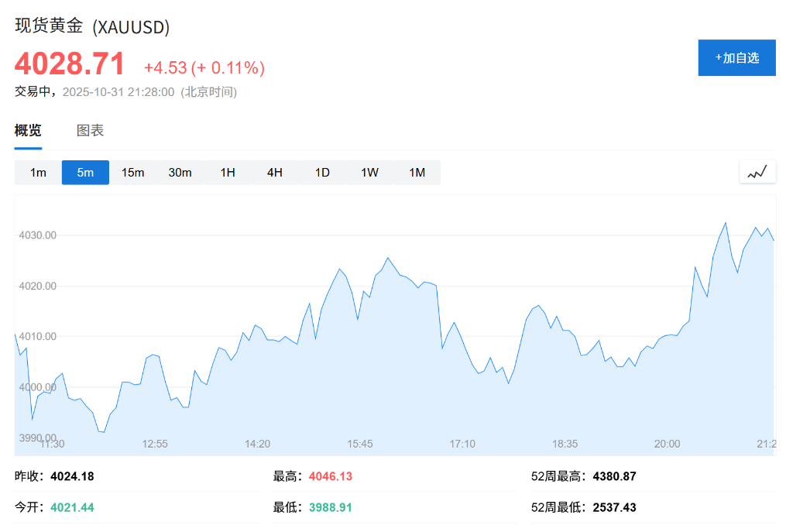The image size is (793, 532).
Task: Click the +加自选 button
Action: click(736, 57)
